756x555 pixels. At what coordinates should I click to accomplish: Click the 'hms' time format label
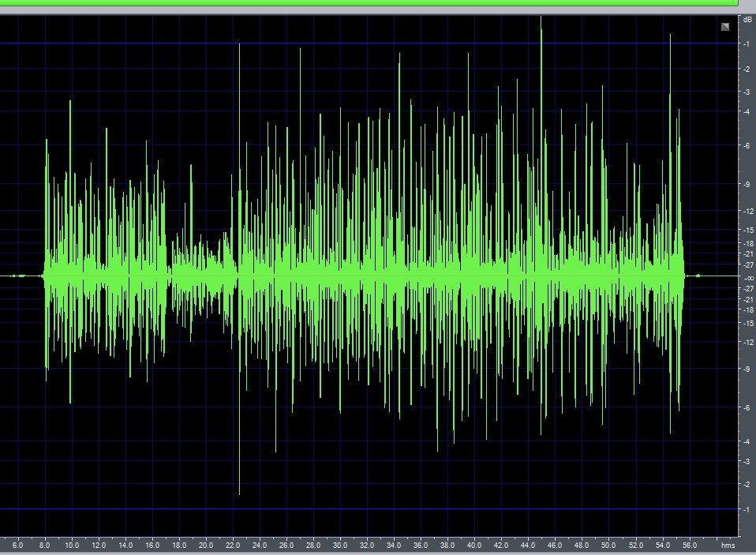coord(728,546)
